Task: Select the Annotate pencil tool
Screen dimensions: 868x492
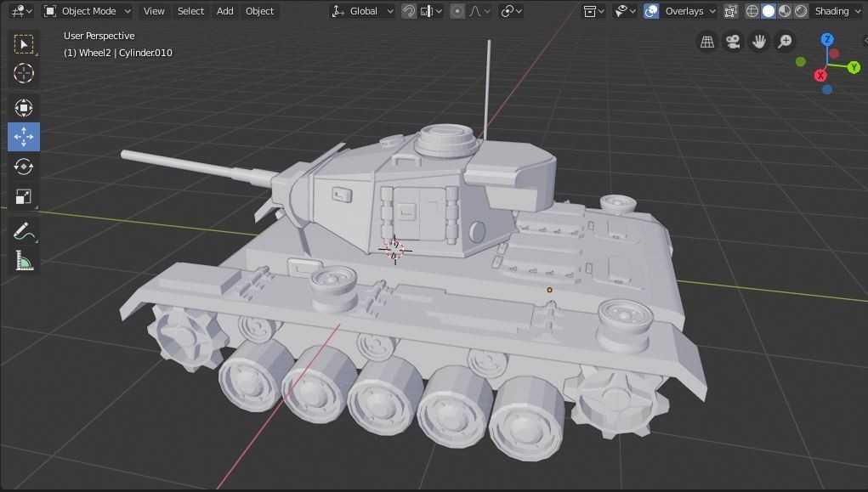Action: (24, 231)
